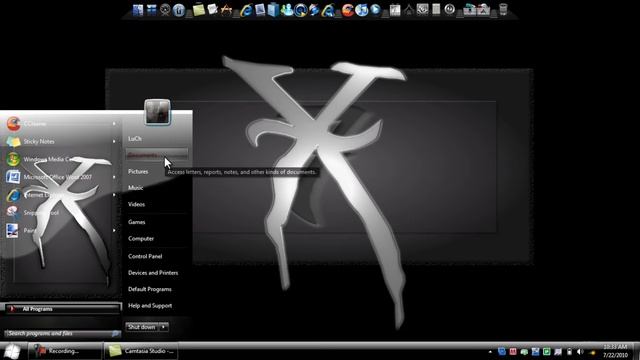Switch to the Camtasia Studio taskbar button
This screenshot has height=360, width=640.
click(141, 351)
